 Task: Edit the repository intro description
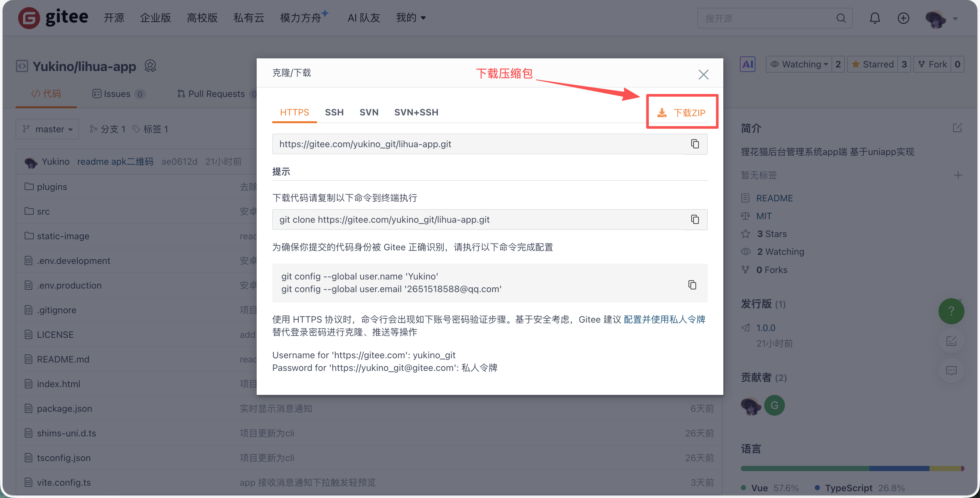pyautogui.click(x=957, y=128)
